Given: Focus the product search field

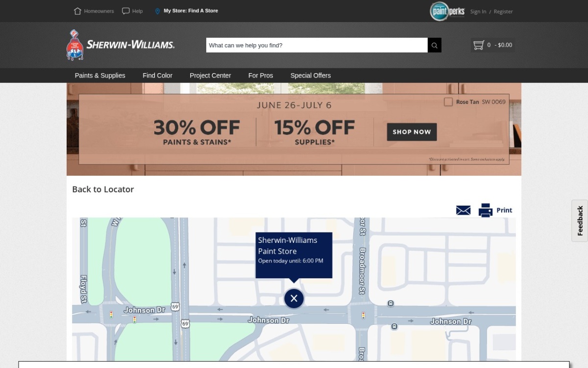Looking at the screenshot, I should (x=317, y=45).
